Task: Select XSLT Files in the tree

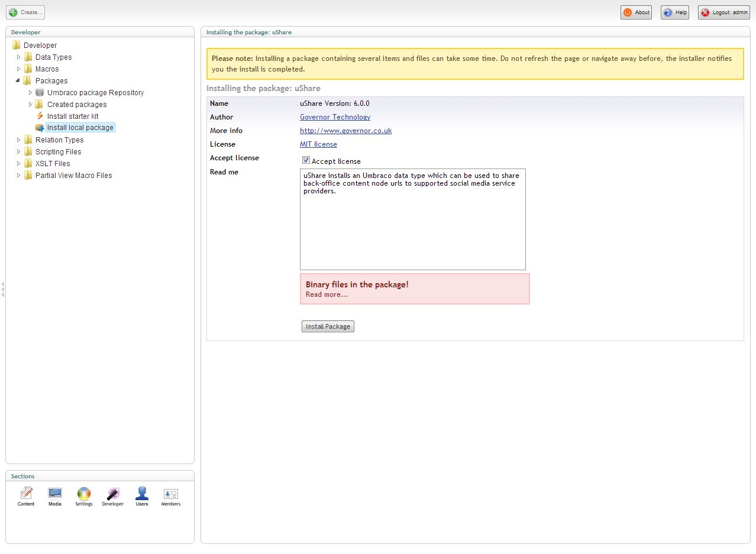Action: click(x=52, y=164)
